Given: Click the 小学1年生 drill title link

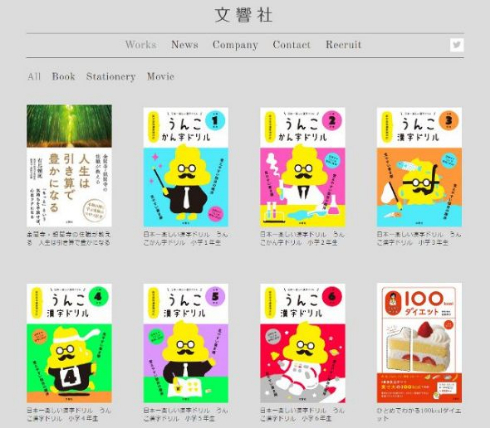Looking at the screenshot, I should tap(186, 238).
